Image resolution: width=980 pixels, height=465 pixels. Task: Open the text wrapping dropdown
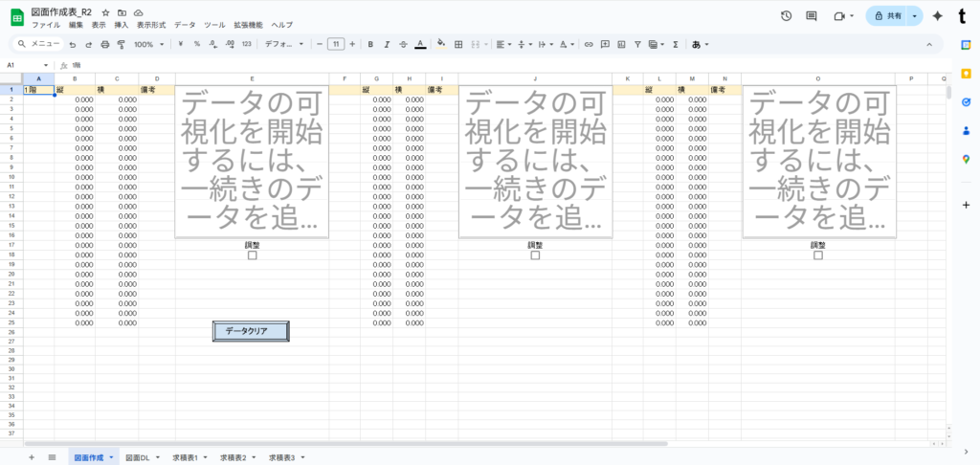(x=546, y=44)
